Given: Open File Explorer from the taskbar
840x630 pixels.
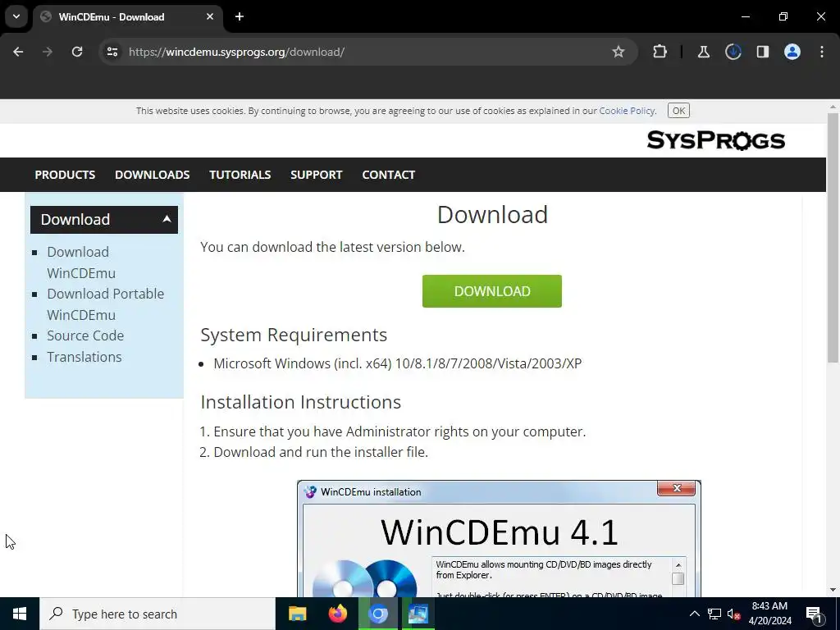Looking at the screenshot, I should click(x=297, y=614).
